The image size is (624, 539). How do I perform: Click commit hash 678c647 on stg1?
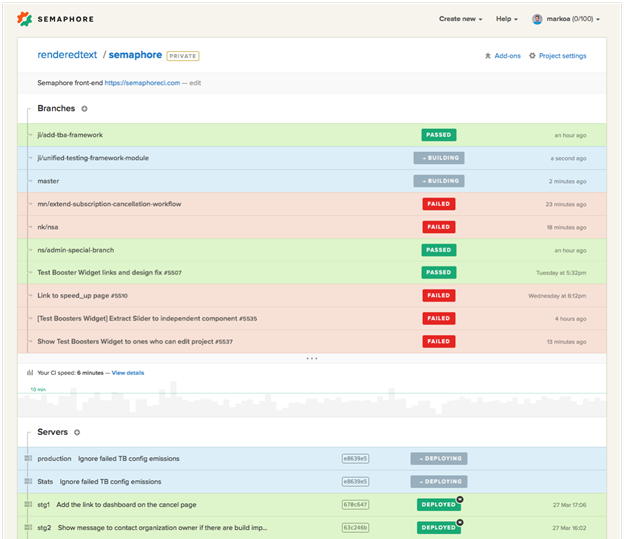pos(355,504)
